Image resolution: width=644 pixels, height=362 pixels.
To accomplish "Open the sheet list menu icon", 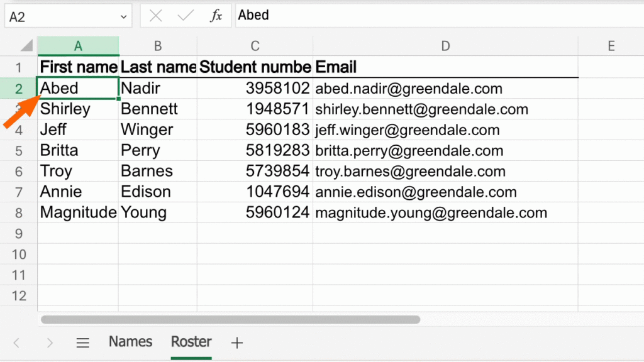I will (x=82, y=343).
